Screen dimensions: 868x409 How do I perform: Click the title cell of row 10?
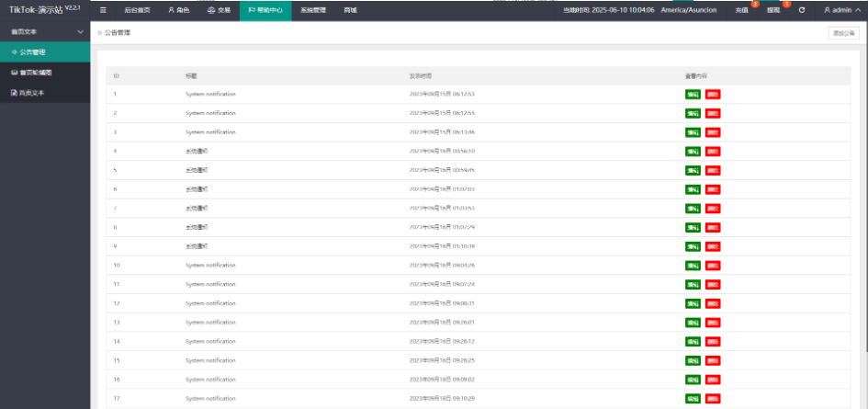pyautogui.click(x=211, y=266)
